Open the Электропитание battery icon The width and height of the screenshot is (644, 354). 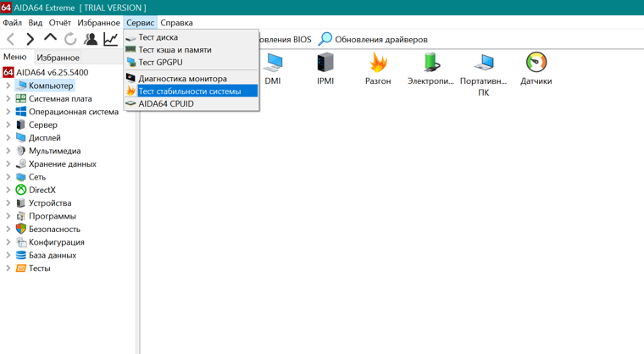pos(430,63)
